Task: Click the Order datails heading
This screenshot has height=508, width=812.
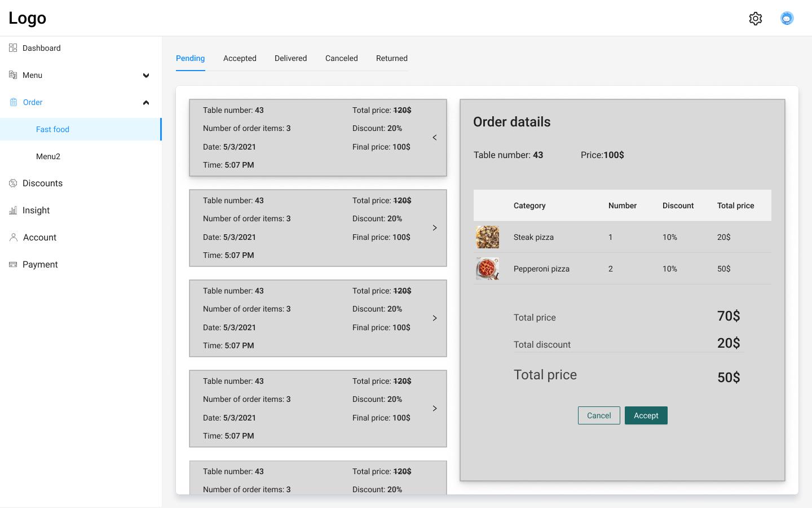Action: (x=512, y=122)
